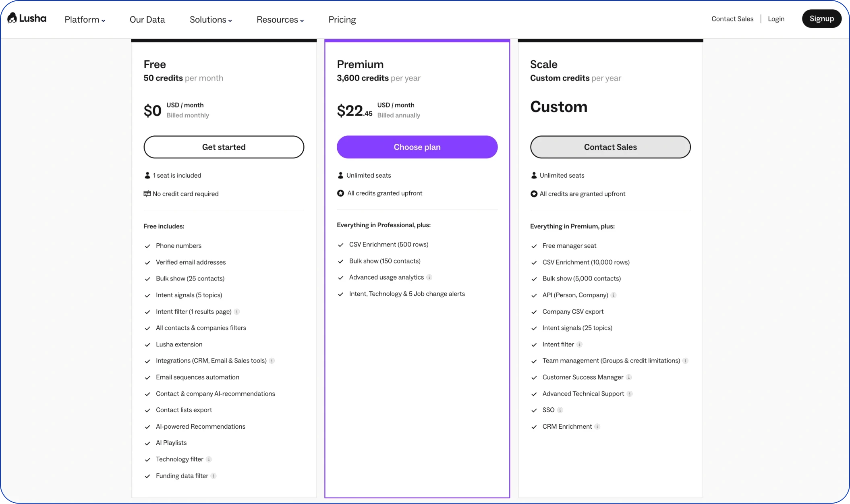The width and height of the screenshot is (850, 504).
Task: Click Contact Sales on Scale plan
Action: (x=610, y=147)
